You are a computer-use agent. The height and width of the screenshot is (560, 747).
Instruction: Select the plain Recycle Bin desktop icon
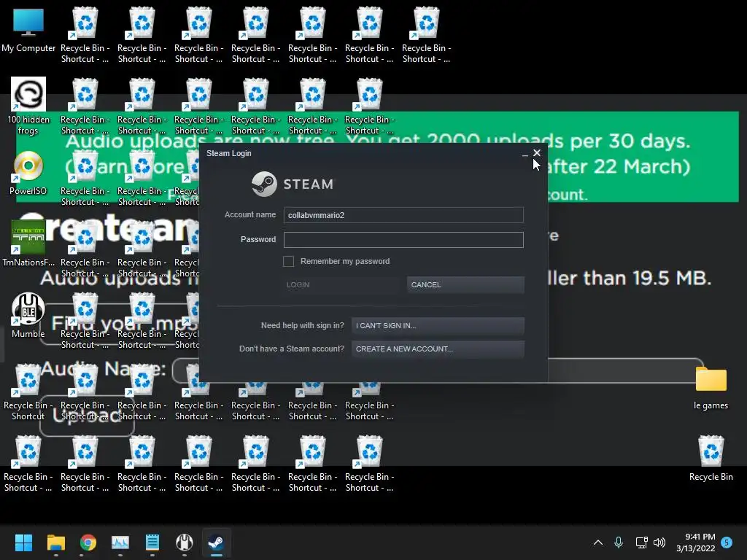coord(711,458)
